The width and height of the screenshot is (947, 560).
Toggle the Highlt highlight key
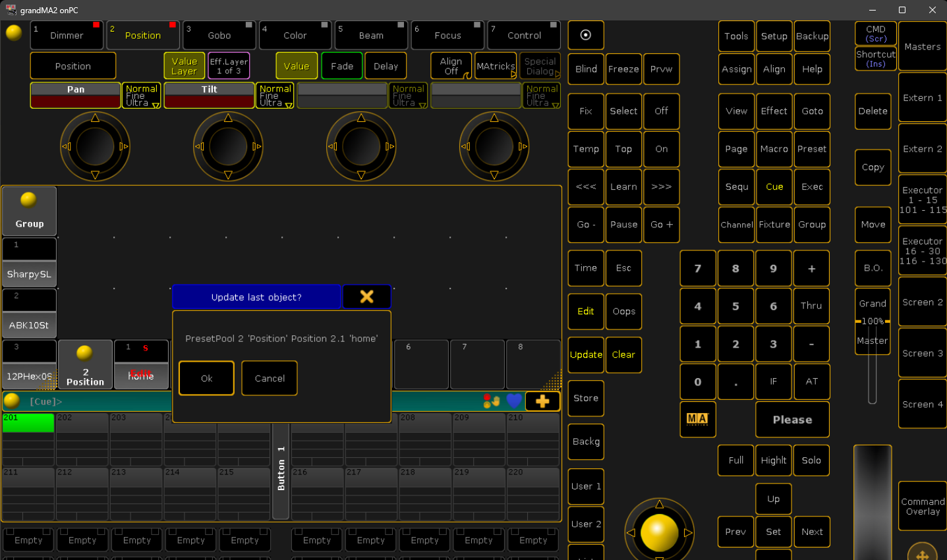[774, 461]
